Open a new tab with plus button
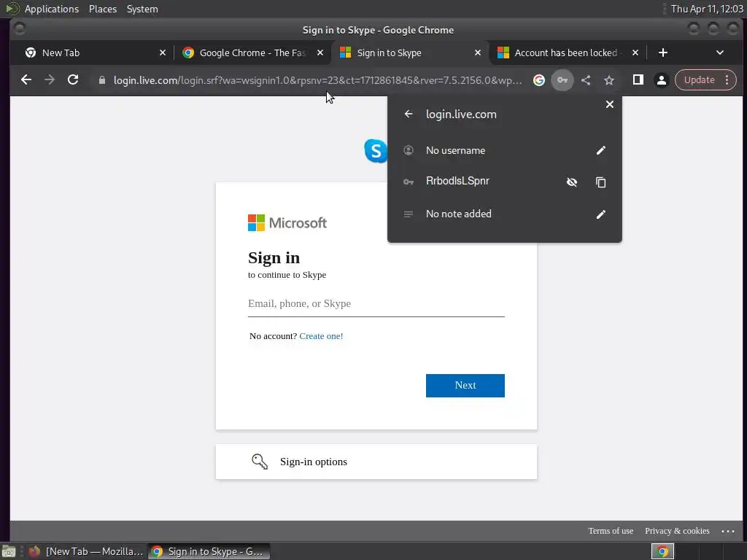The width and height of the screenshot is (747, 560). pos(662,52)
